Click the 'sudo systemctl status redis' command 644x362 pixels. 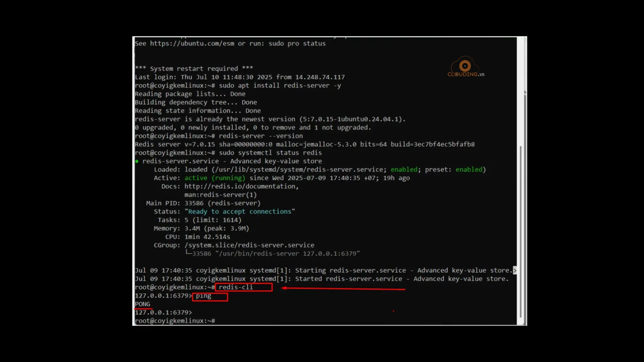tap(270, 153)
